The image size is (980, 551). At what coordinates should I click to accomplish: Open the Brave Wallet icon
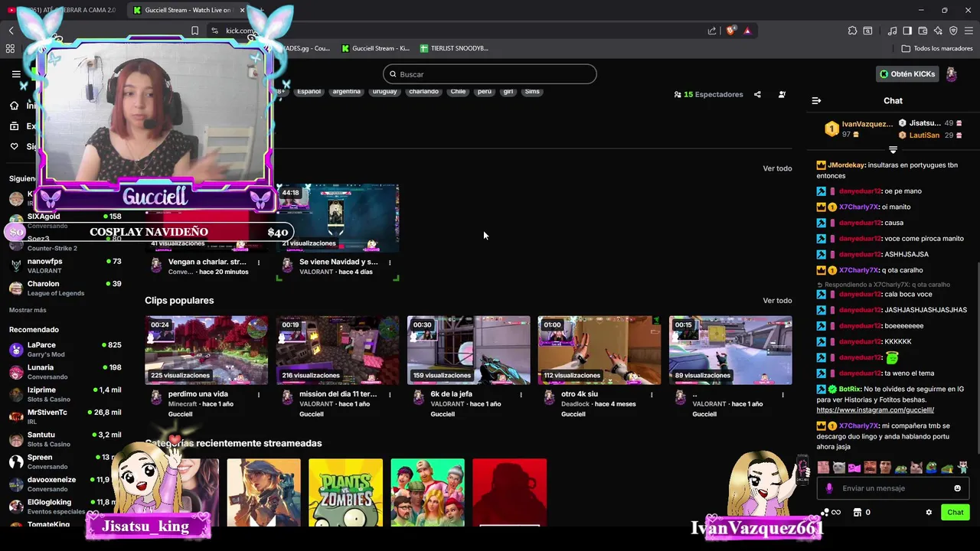click(x=923, y=31)
